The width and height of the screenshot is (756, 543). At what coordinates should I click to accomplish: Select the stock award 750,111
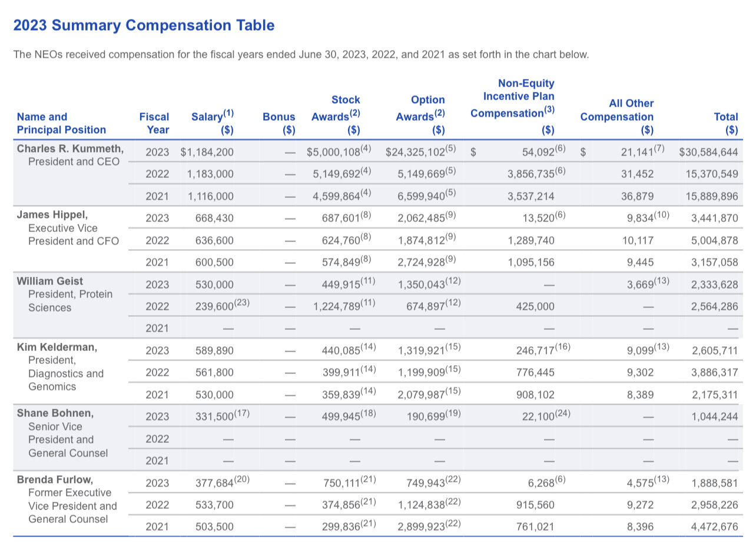[x=343, y=483]
